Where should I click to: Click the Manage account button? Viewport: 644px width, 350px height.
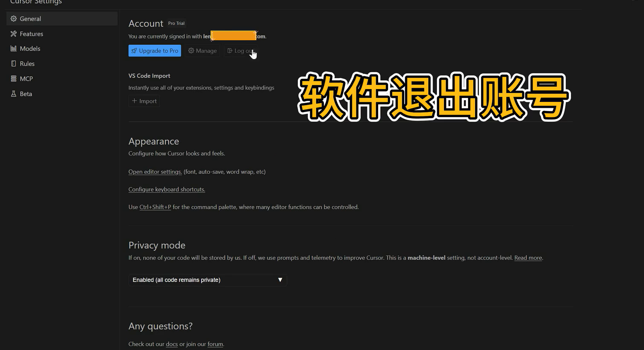click(x=203, y=51)
